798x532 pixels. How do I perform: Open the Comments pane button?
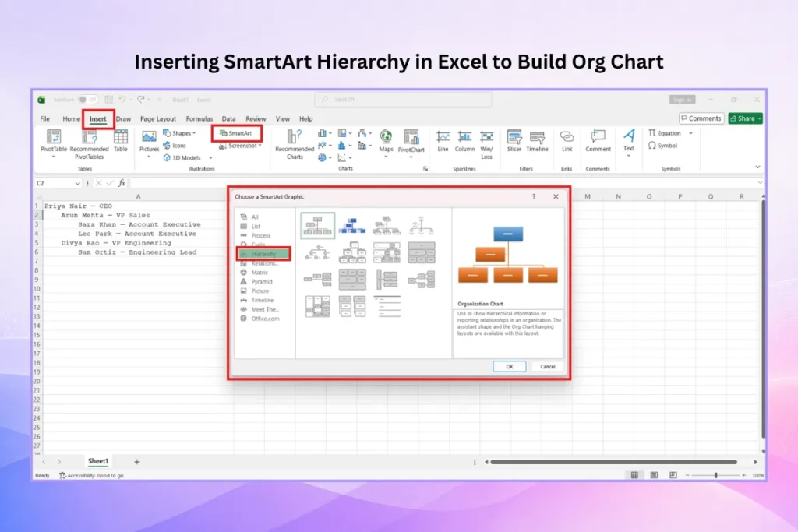(701, 118)
